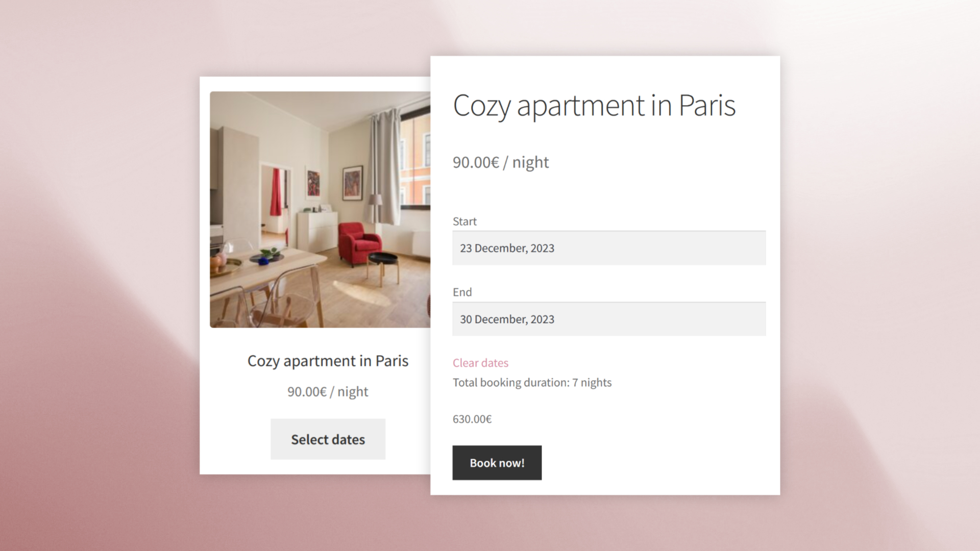Click the black round side table in photo

tap(383, 266)
